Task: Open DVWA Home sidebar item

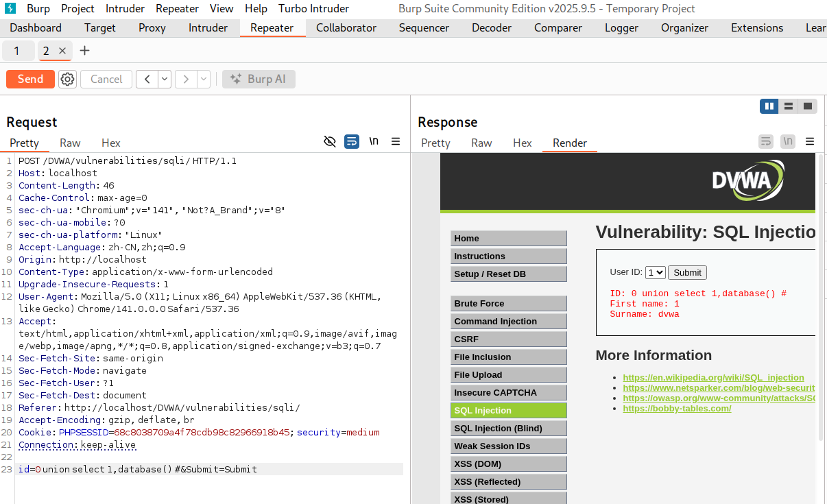Action: click(509, 238)
